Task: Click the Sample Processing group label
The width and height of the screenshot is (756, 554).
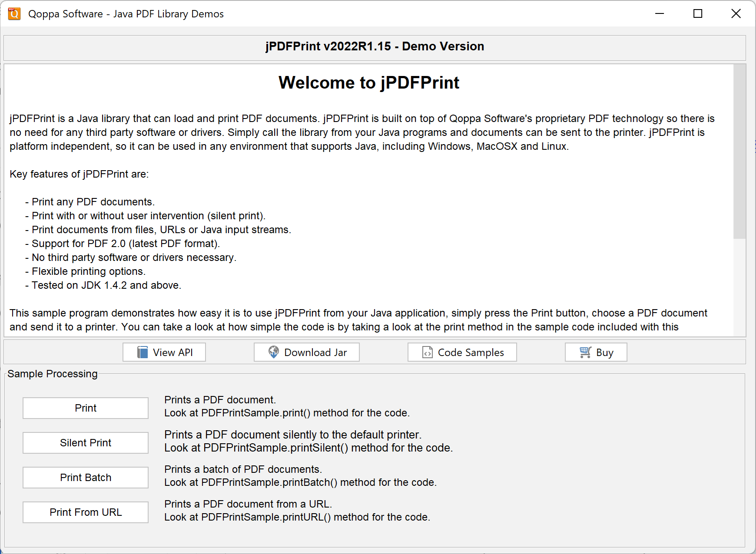Action: [x=53, y=373]
